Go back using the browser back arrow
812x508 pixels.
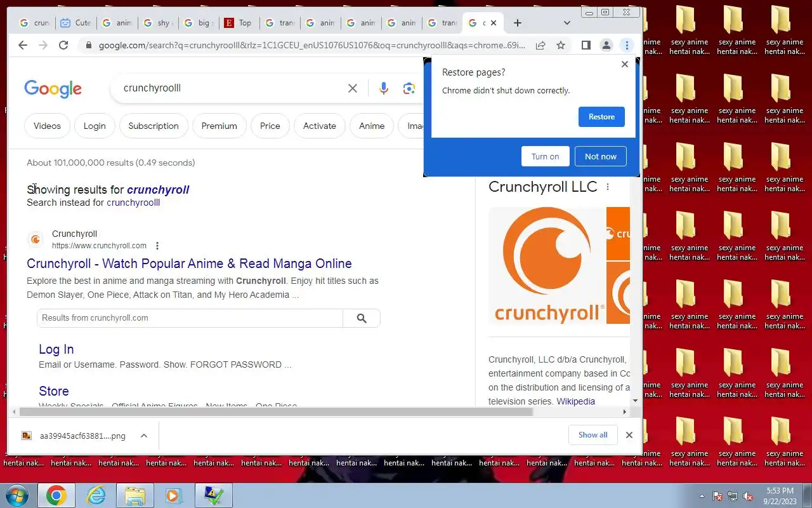tap(23, 45)
